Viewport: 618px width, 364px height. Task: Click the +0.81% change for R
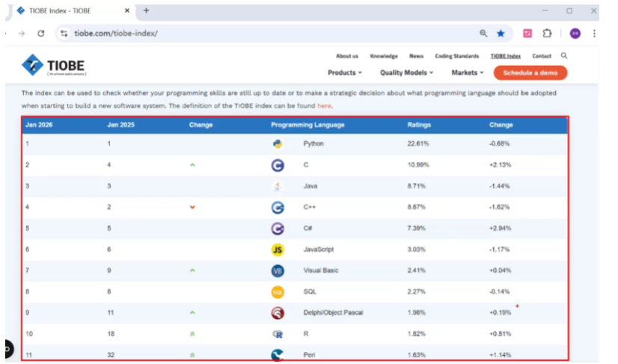click(500, 334)
